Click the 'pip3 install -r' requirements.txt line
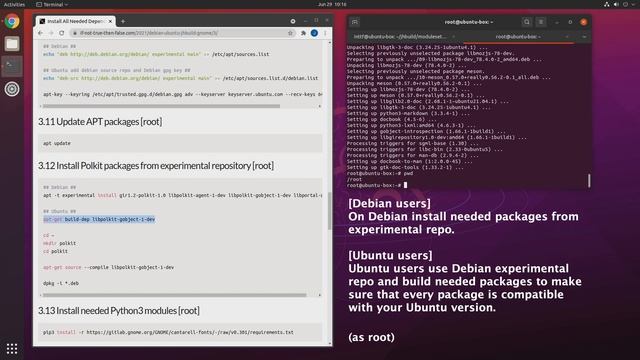The width and height of the screenshot is (640, 360). (x=168, y=332)
